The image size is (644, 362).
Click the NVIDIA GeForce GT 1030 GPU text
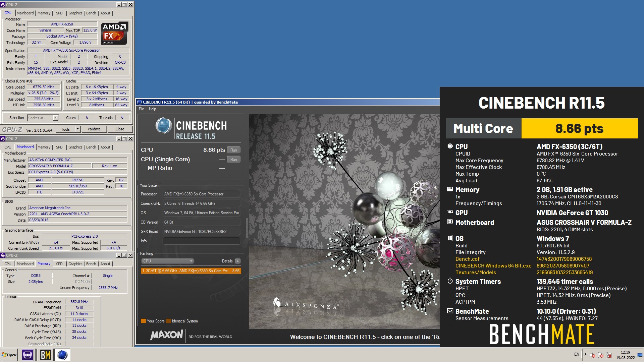(x=572, y=213)
